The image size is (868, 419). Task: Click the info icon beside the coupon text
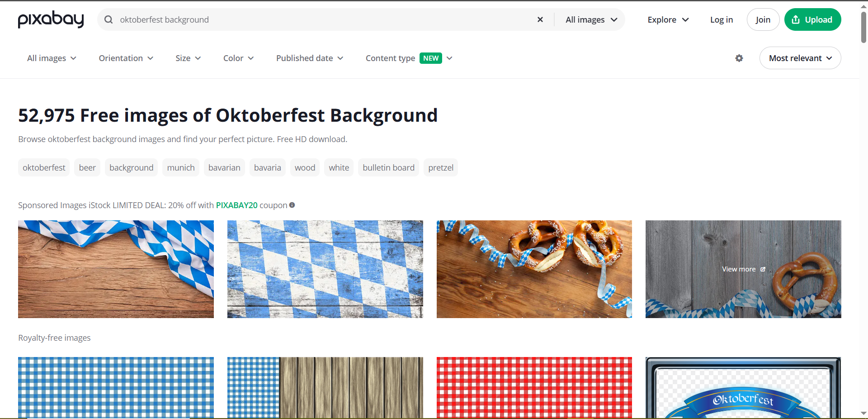pos(292,205)
